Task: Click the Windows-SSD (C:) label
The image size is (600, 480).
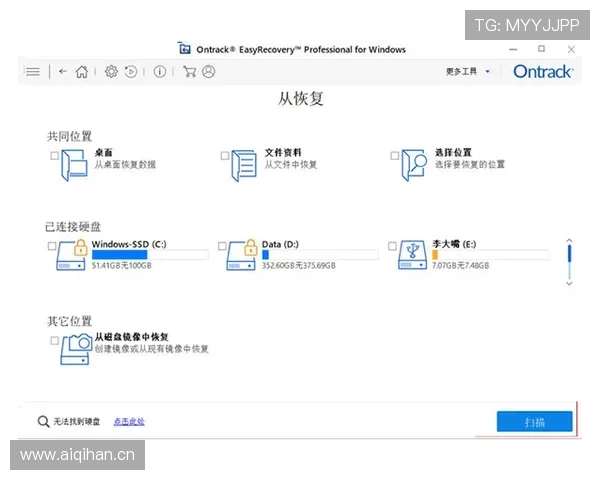Action: pyautogui.click(x=129, y=244)
